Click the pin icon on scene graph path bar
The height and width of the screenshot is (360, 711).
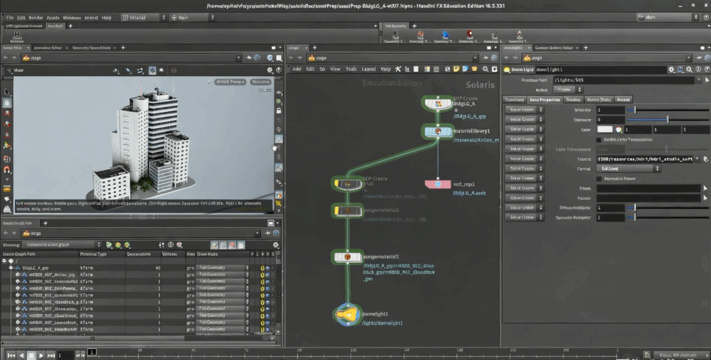point(268,233)
